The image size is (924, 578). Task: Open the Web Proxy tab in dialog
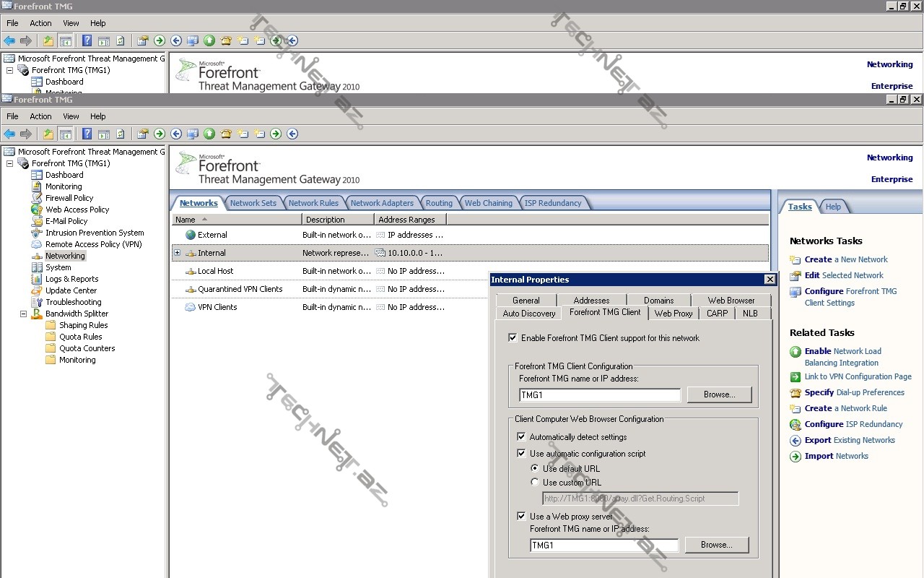point(673,314)
